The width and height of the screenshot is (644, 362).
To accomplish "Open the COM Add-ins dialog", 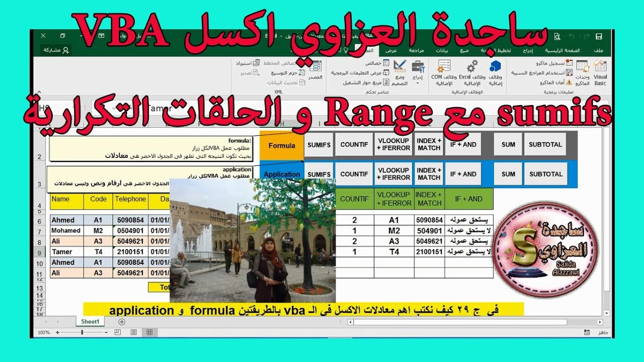I will point(444,73).
